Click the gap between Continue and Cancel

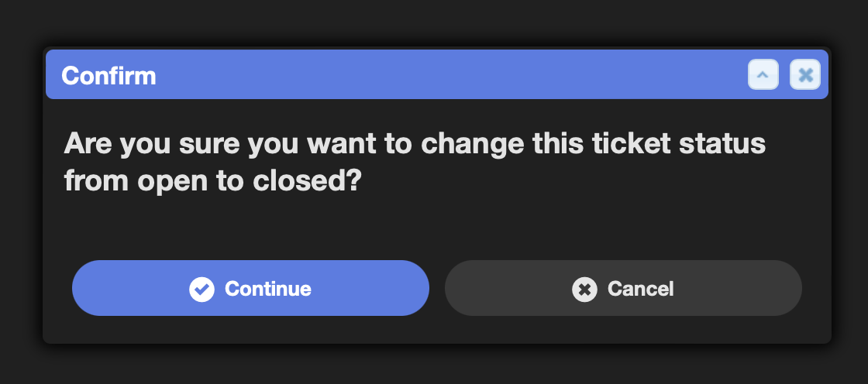click(437, 288)
